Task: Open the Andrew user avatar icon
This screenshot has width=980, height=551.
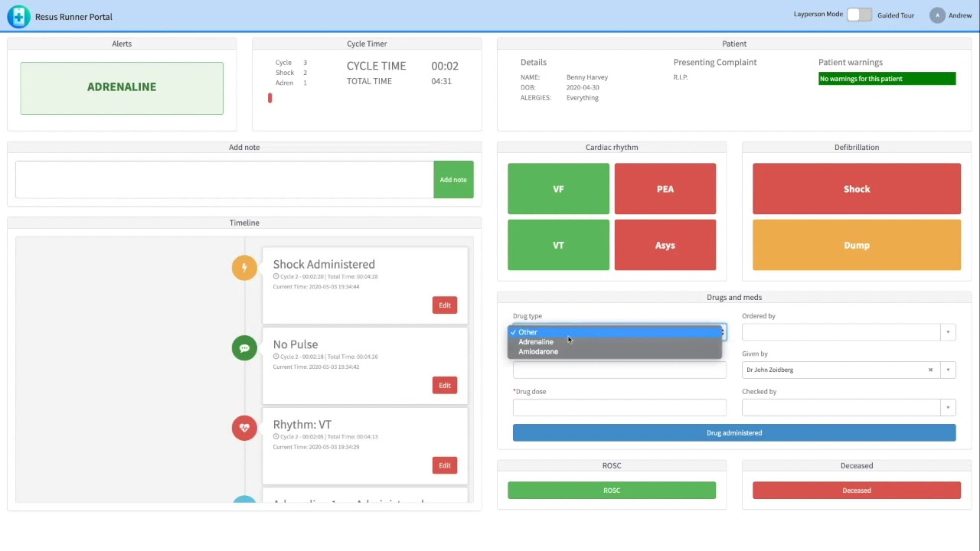Action: point(937,15)
